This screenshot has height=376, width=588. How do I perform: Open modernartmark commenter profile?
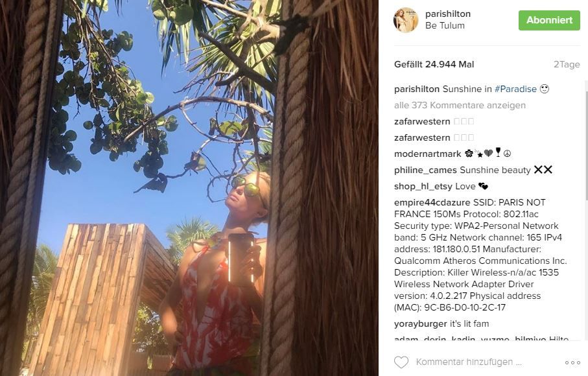[x=427, y=154]
